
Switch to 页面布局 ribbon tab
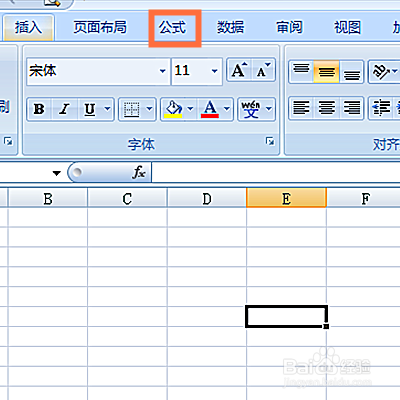tap(100, 27)
